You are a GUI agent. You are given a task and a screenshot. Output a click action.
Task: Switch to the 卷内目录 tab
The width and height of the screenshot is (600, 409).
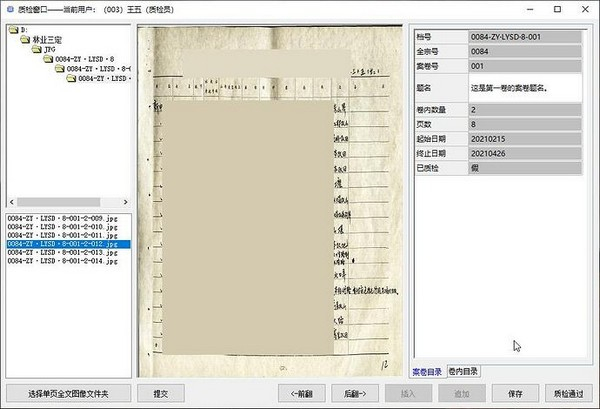pos(462,371)
